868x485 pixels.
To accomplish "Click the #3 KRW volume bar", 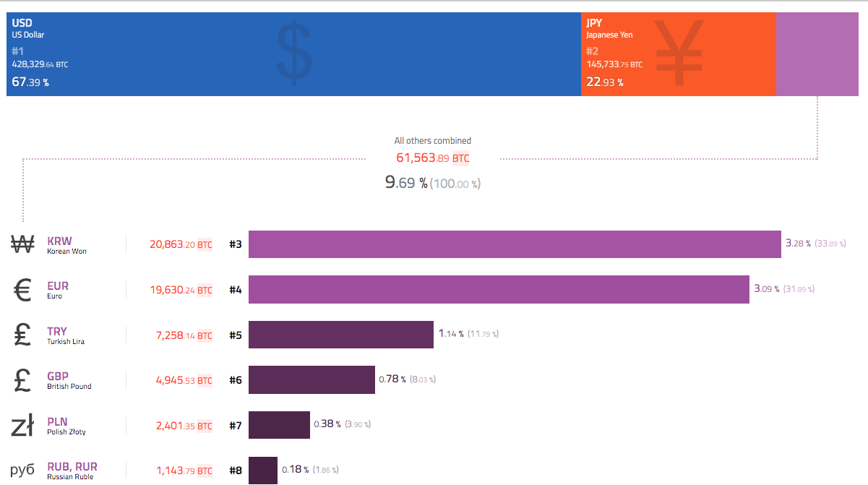I will point(515,244).
